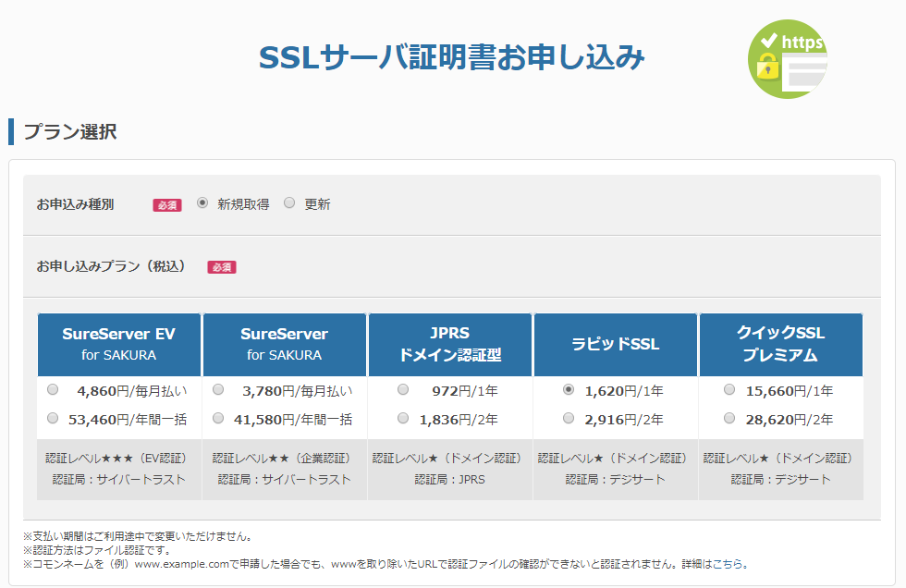This screenshot has height=588, width=906.
Task: Click the 必須 badge beside お申込み種別
Action: [167, 205]
